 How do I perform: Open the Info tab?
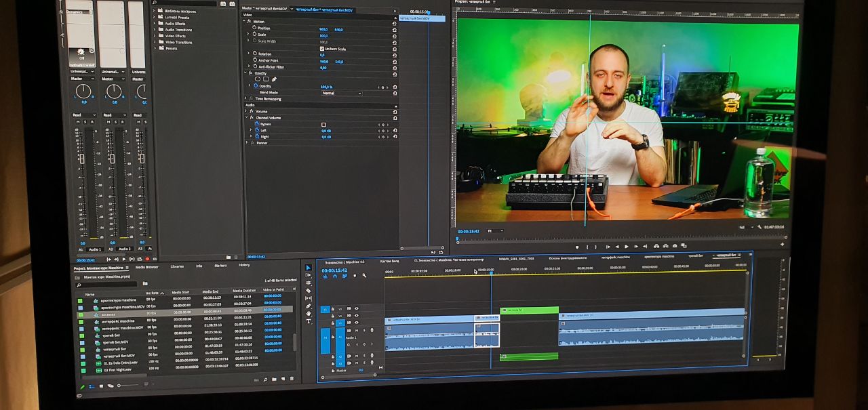(x=199, y=266)
